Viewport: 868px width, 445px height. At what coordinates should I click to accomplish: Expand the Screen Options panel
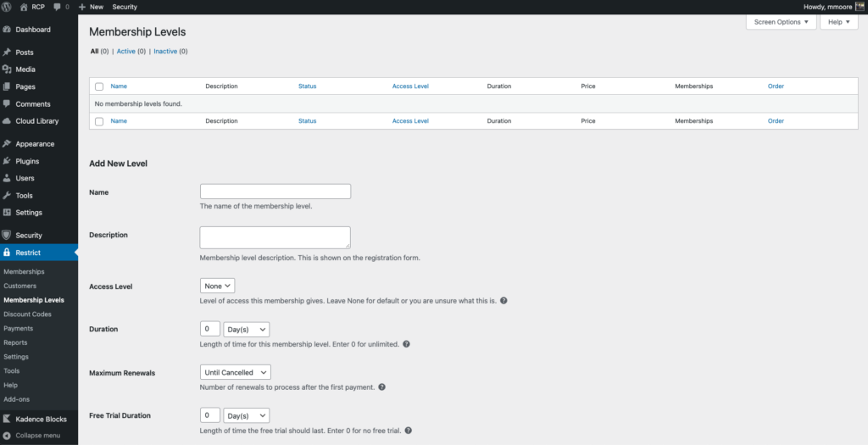coord(782,22)
